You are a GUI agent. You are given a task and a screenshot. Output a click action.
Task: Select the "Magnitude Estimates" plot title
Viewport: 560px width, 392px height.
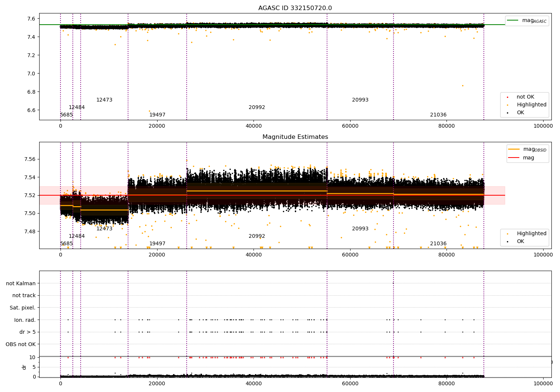295,137
